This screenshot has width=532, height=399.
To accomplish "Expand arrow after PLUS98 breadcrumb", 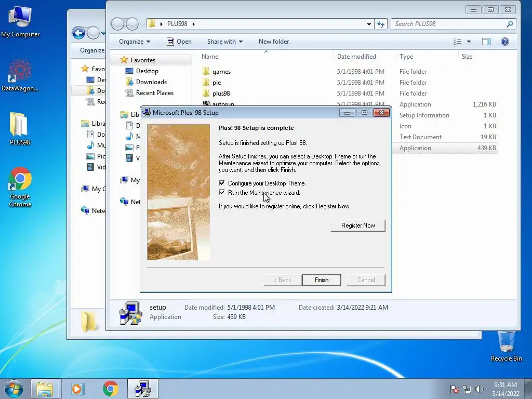I will (194, 24).
